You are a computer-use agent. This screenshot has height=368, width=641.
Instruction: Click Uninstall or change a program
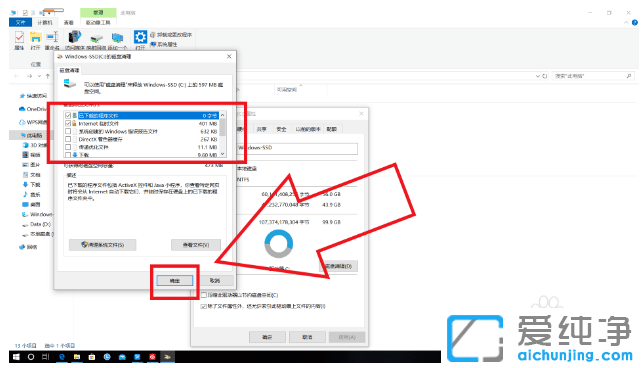point(171,35)
